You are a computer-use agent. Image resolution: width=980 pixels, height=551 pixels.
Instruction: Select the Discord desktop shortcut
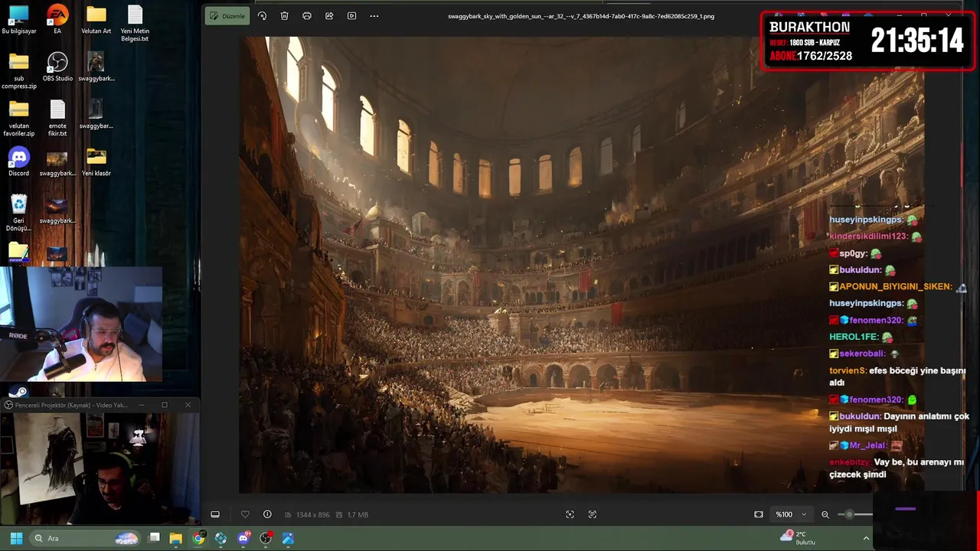point(18,162)
